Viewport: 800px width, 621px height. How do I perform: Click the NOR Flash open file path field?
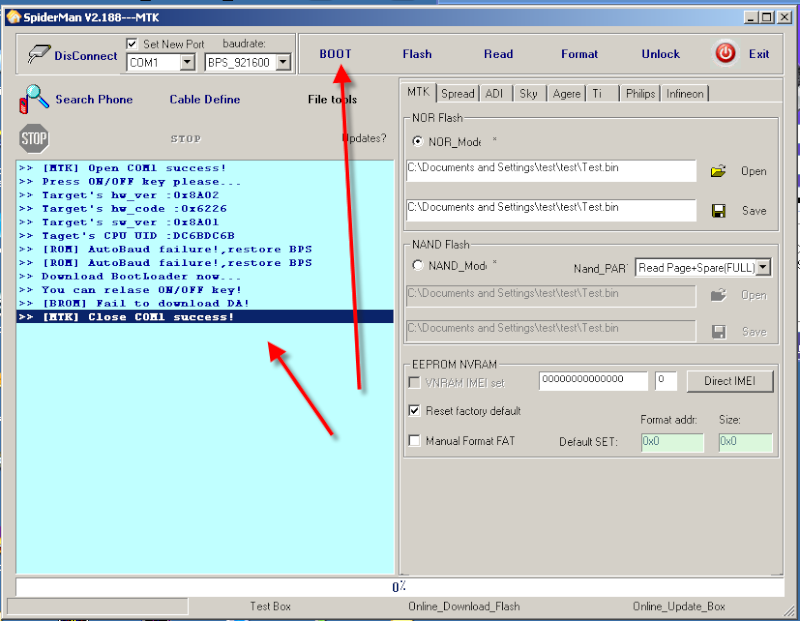click(551, 170)
